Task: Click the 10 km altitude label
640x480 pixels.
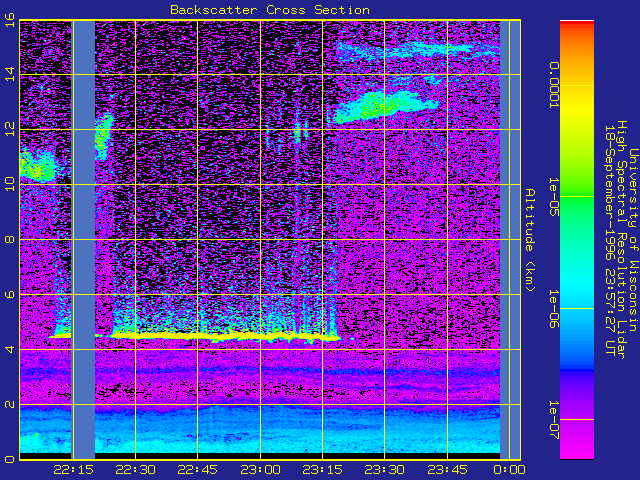Action: [x=10, y=184]
